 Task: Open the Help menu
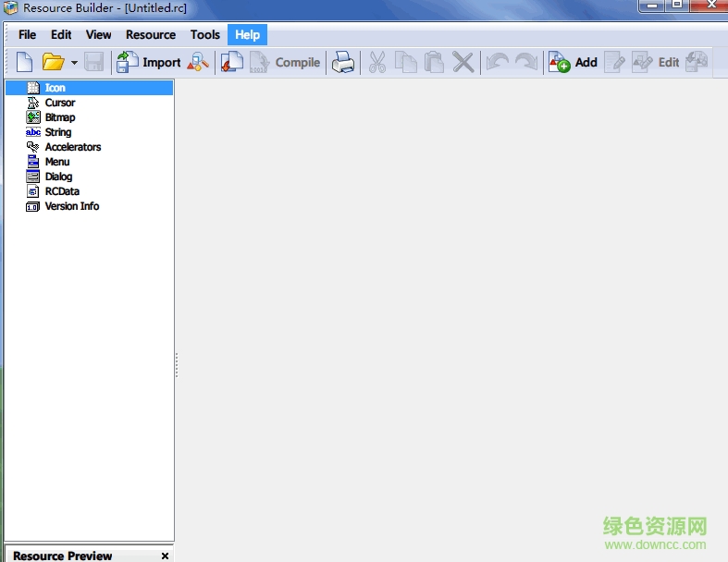(x=247, y=35)
